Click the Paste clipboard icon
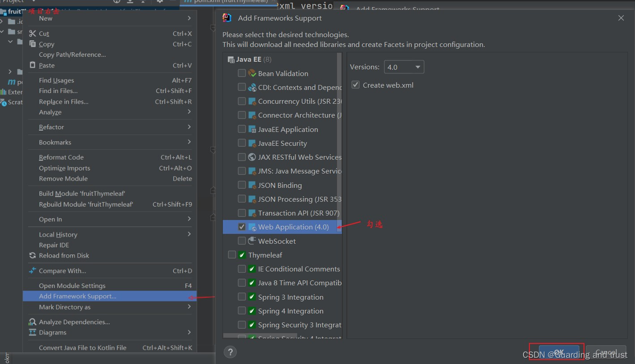Viewport: 635px width, 364px height. (32, 65)
